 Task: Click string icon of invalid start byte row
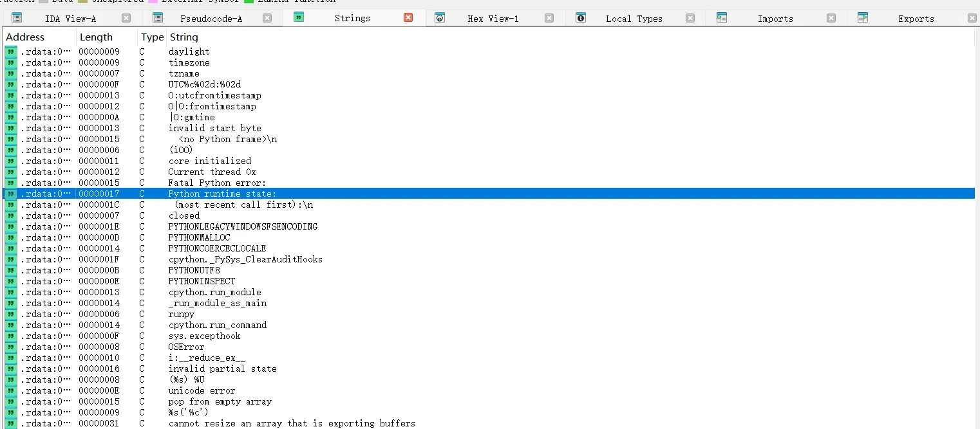(11, 128)
